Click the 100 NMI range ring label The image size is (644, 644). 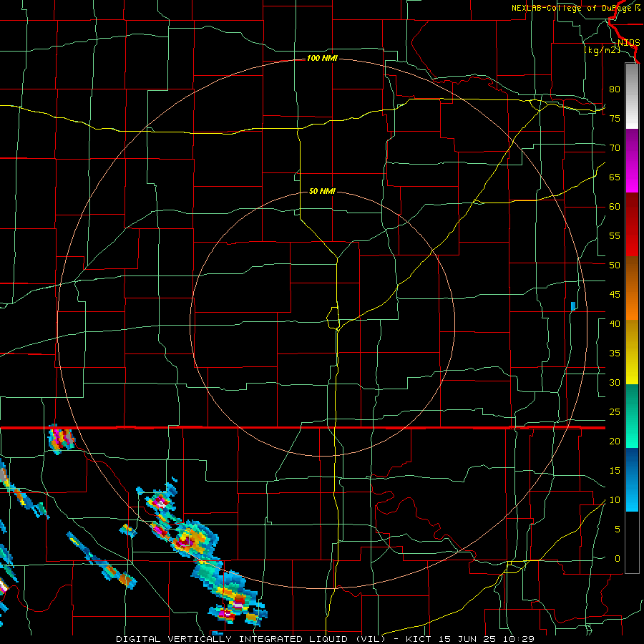click(x=322, y=59)
